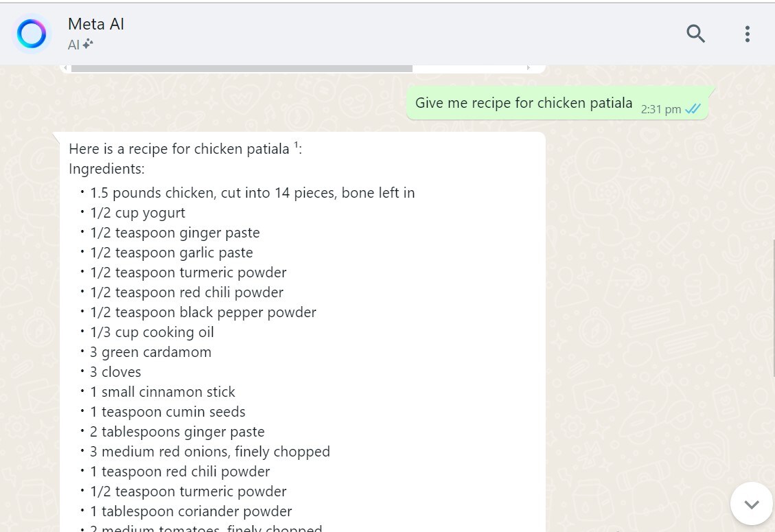775x532 pixels.
Task: Click the sent message 'Give me recipe for chicken patiala'
Action: pyautogui.click(x=523, y=104)
